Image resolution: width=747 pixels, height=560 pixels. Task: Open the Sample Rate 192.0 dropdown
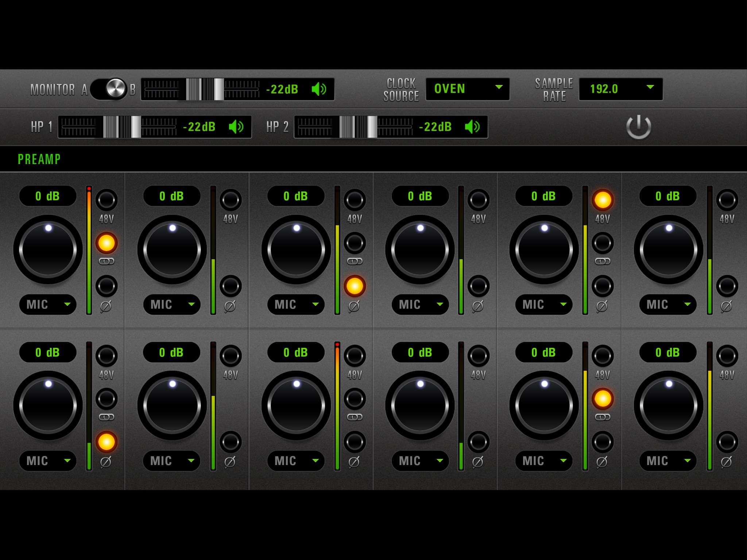(x=620, y=89)
